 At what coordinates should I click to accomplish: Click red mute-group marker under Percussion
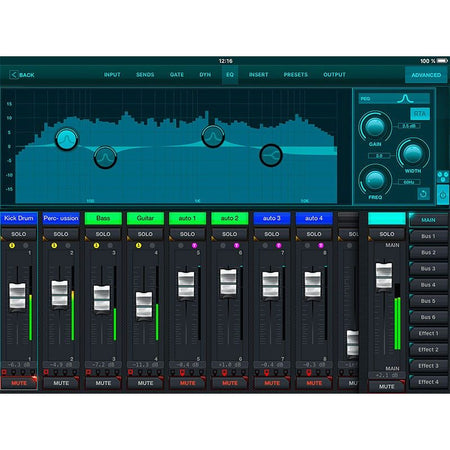46,372
